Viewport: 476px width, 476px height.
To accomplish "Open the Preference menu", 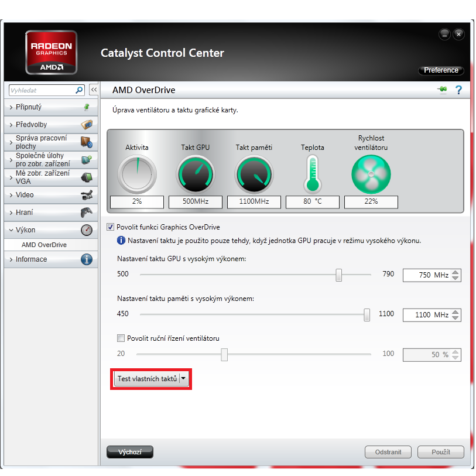I will (x=441, y=70).
